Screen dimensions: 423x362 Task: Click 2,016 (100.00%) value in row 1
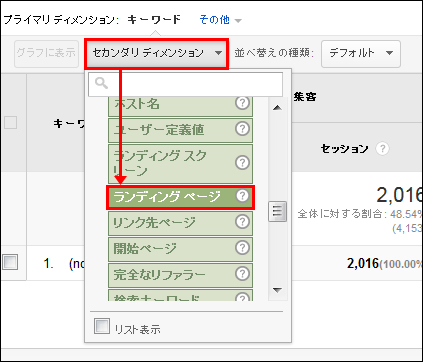[385, 264]
